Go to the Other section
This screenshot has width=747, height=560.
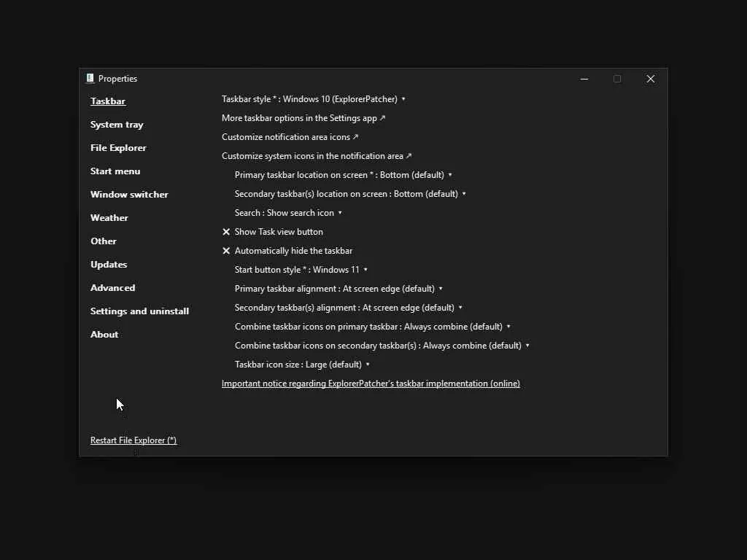pos(104,241)
